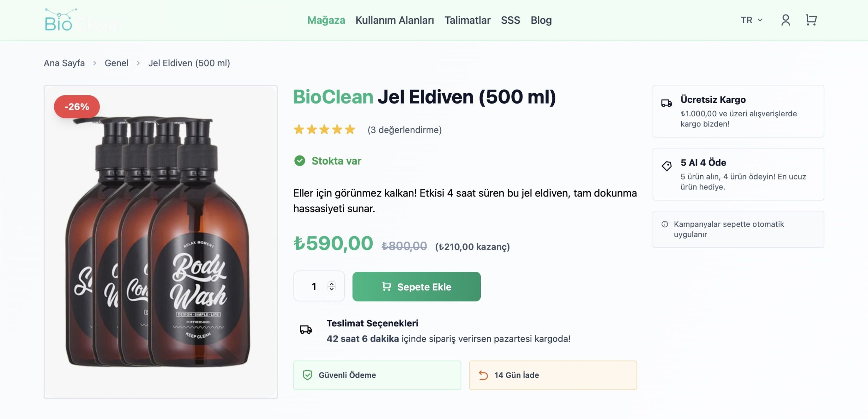The width and height of the screenshot is (868, 419).
Task: Expand the TR language dropdown
Action: coord(751,20)
